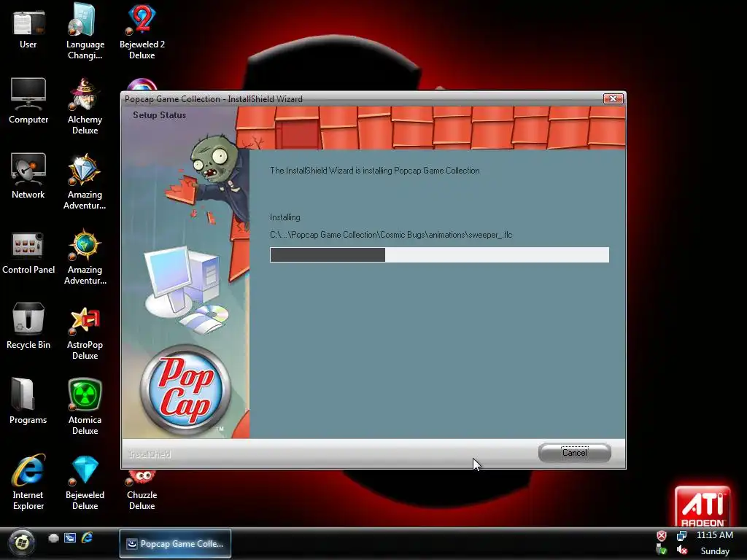This screenshot has height=560, width=747.
Task: Click the Switch Between Windows quick launch icon
Action: click(x=70, y=538)
